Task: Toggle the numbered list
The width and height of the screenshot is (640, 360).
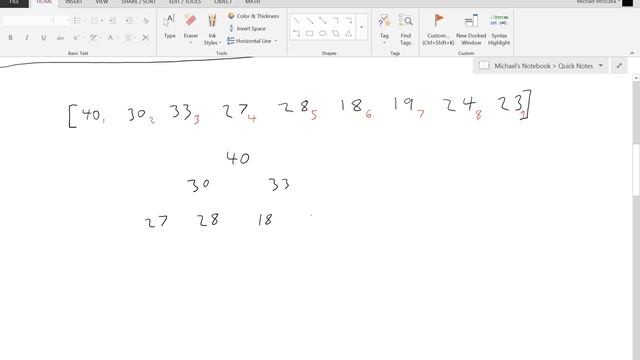Action: click(94, 20)
